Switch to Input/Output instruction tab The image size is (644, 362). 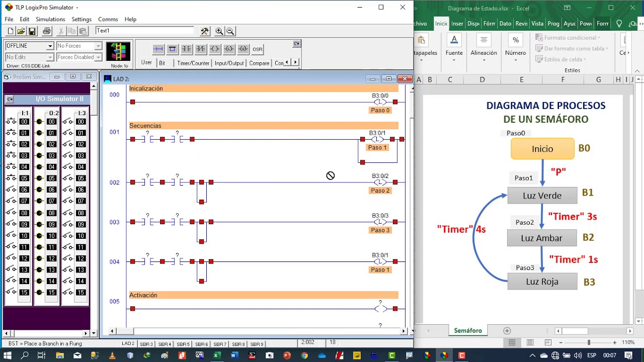click(x=229, y=63)
